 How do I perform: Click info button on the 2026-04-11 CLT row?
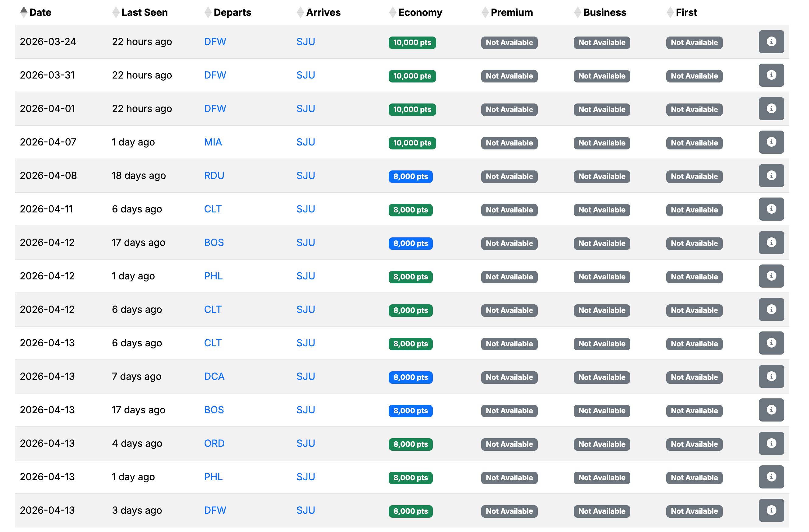tap(771, 209)
